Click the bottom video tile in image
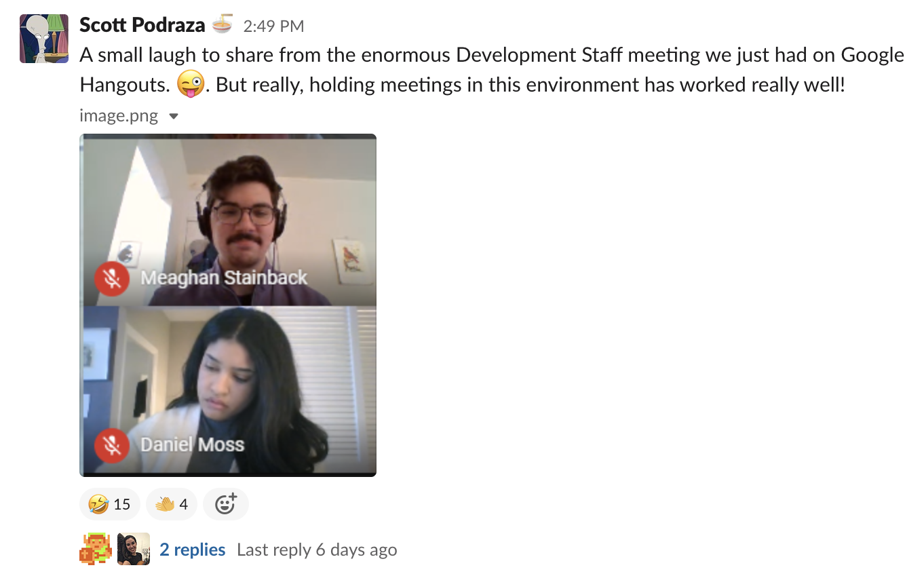The width and height of the screenshot is (924, 574). point(228,390)
